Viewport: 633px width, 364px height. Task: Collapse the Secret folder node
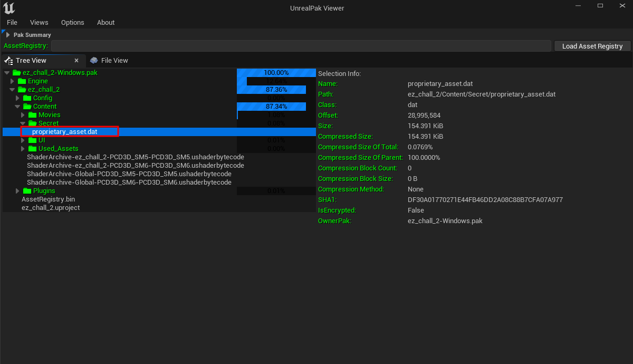23,123
